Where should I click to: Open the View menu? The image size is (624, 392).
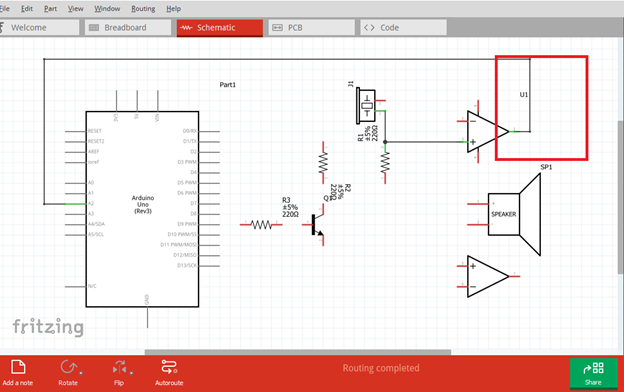(x=75, y=8)
